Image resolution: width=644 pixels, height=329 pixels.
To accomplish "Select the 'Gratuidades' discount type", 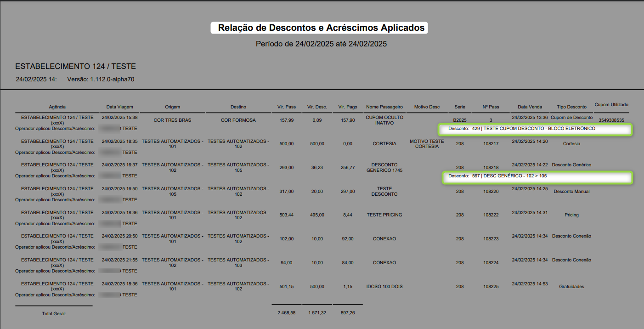I will [572, 287].
